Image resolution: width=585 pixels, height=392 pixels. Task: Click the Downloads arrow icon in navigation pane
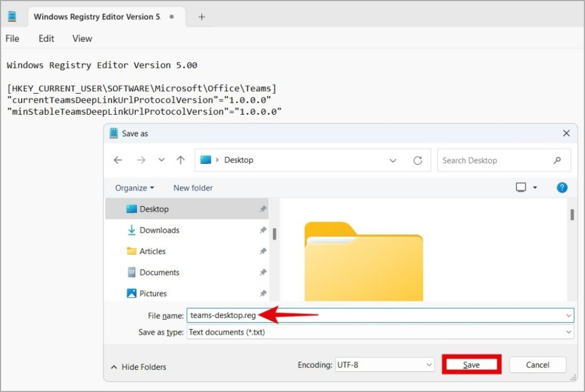(131, 230)
